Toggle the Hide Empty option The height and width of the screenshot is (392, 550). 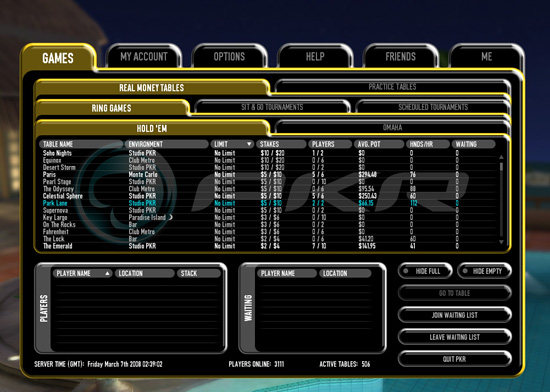[484, 271]
